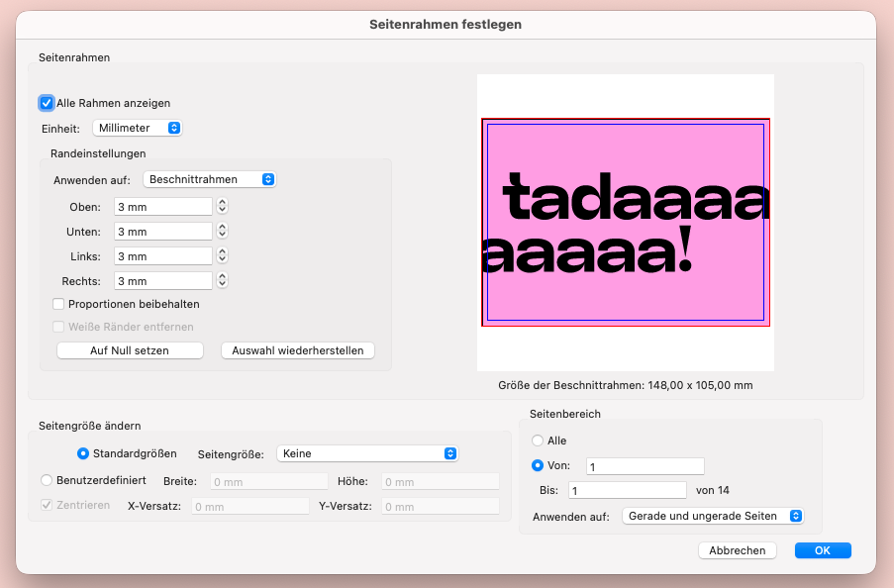Screen dimensions: 894x588
Task: Click the Größe der Beschnittrahmen size text
Action: click(626, 385)
